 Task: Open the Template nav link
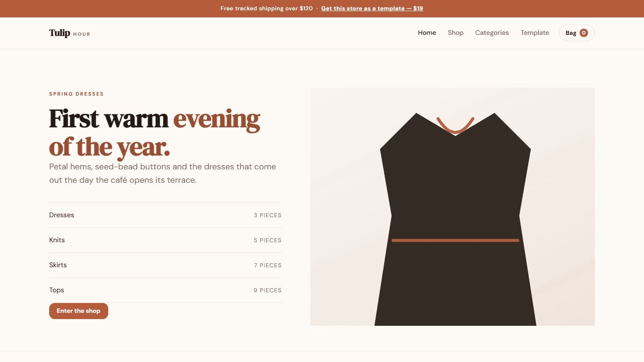tap(534, 33)
